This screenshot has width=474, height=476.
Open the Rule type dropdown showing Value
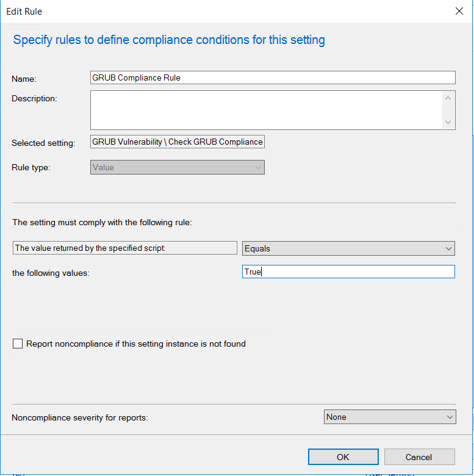click(177, 167)
